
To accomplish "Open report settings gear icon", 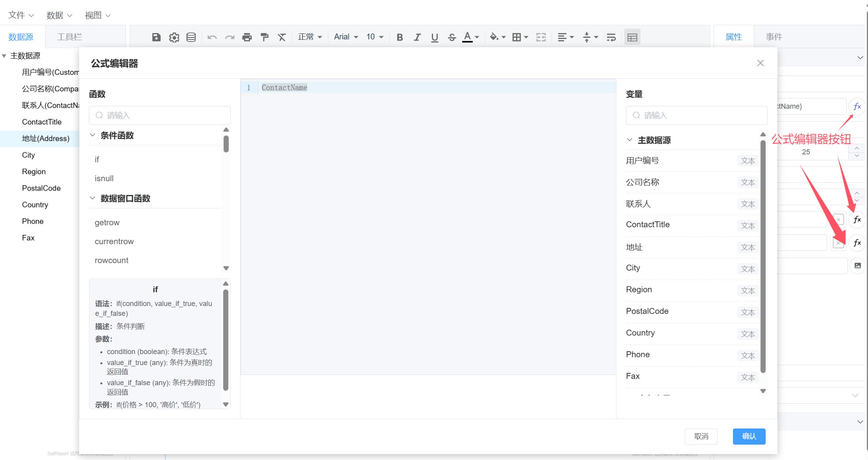I will [174, 37].
